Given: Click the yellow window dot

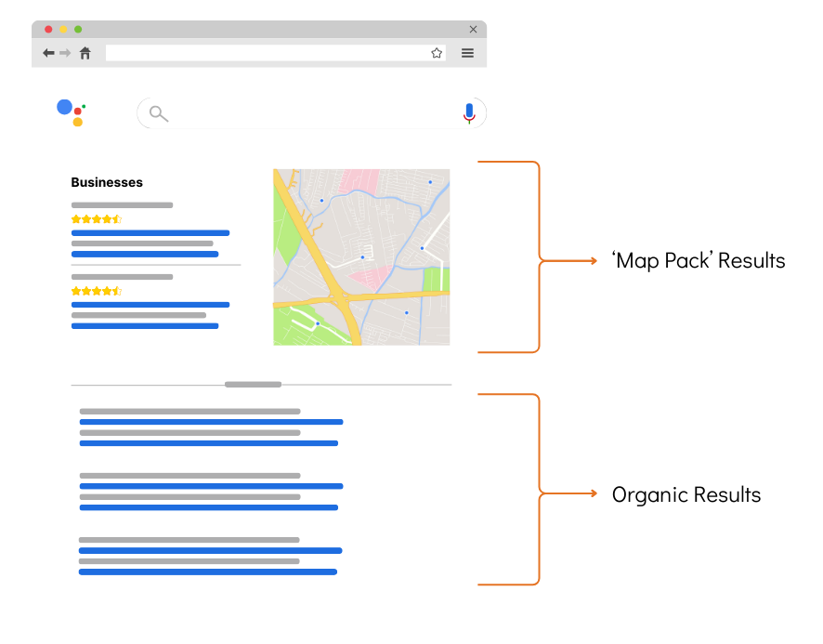Looking at the screenshot, I should [x=63, y=30].
